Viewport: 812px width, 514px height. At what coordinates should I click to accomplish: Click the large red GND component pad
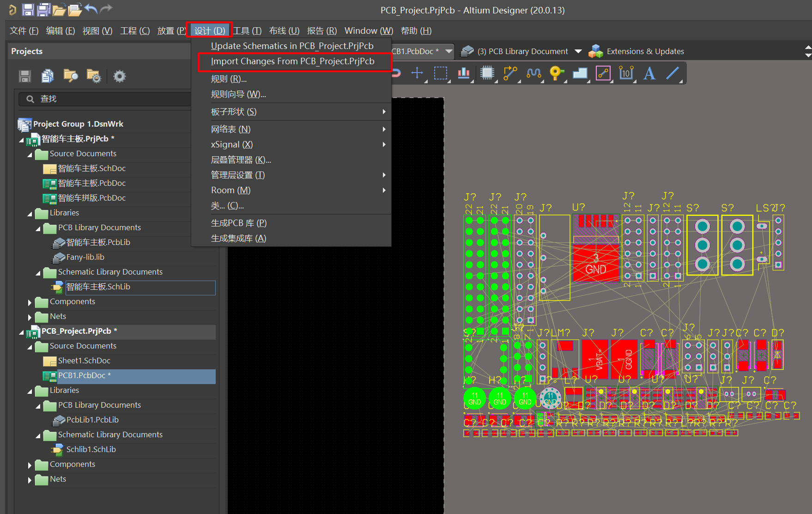596,263
